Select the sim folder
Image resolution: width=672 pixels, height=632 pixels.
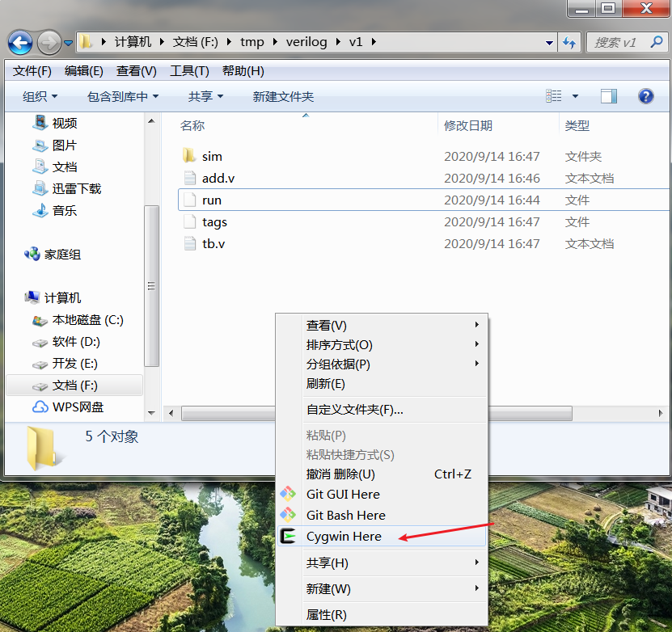click(212, 156)
